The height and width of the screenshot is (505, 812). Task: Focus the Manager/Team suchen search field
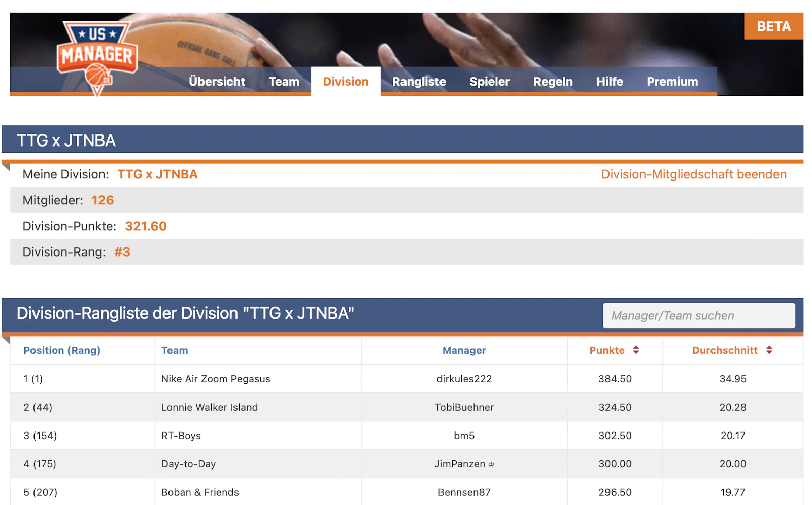699,315
